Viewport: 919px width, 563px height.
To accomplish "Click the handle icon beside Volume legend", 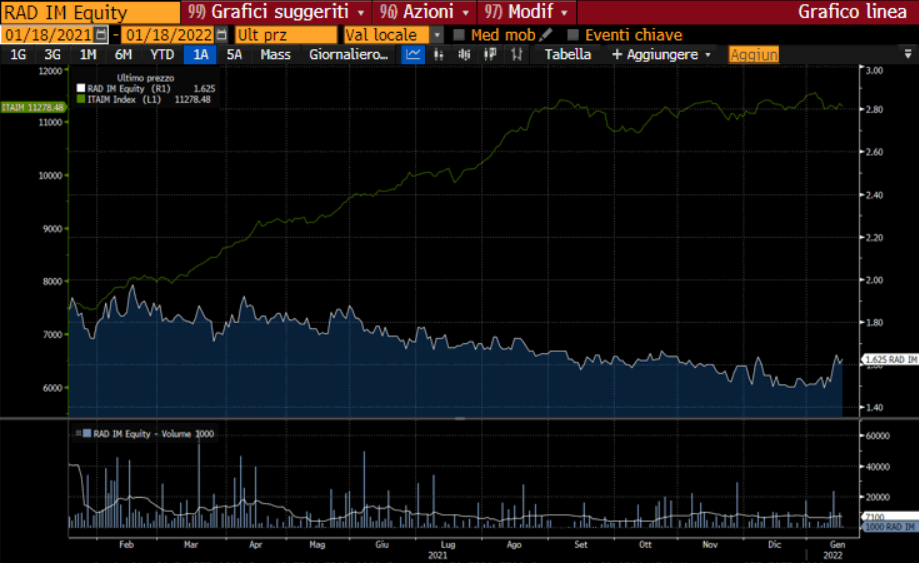I will pyautogui.click(x=78, y=434).
